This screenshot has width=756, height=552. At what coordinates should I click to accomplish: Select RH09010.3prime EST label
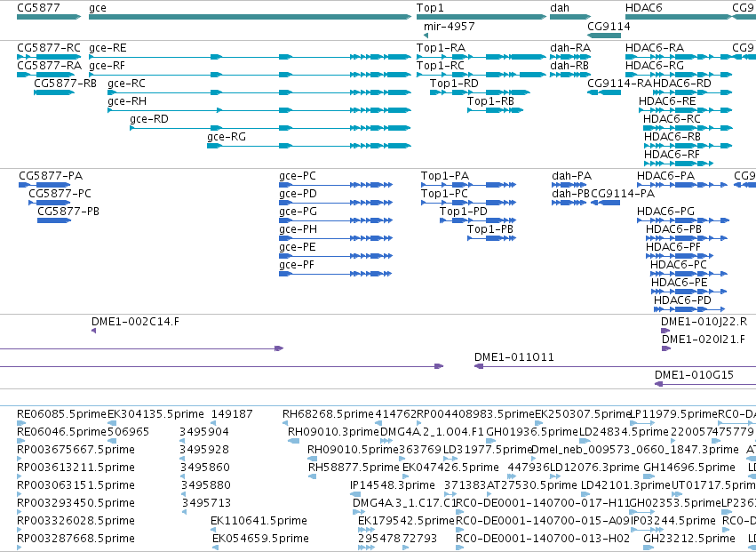334,432
